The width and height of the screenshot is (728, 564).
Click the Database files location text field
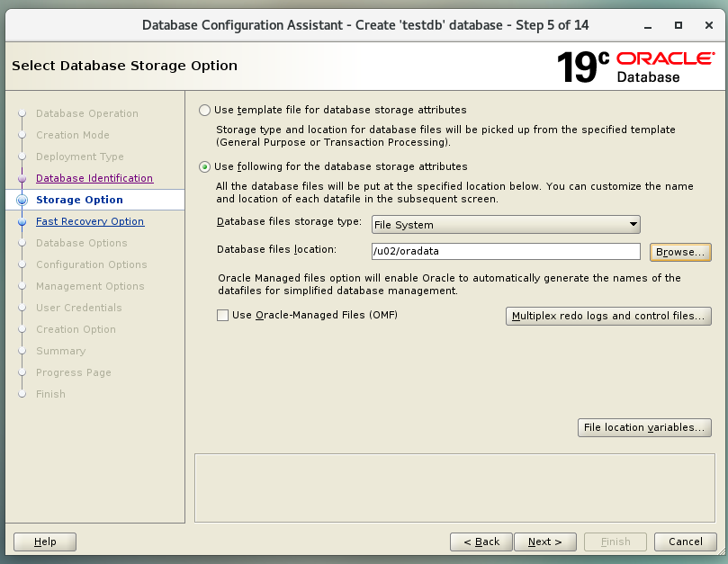click(x=505, y=252)
